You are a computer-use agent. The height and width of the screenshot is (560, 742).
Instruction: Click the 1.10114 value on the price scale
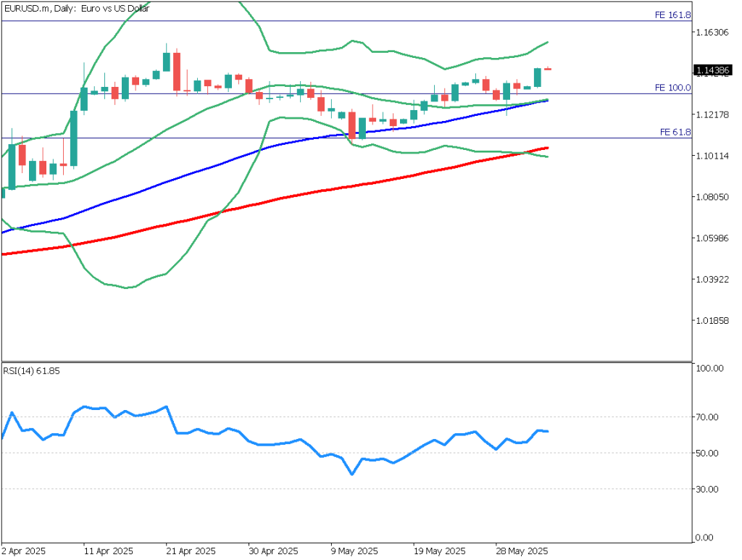point(711,156)
